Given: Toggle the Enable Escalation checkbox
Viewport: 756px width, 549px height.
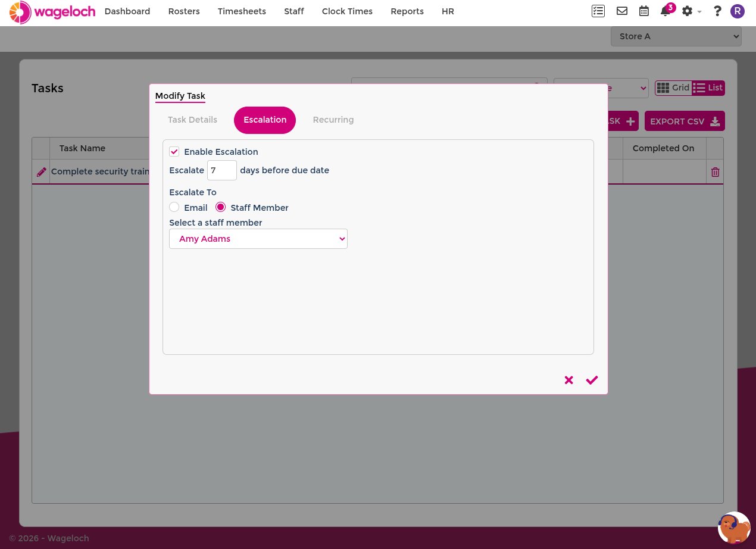Looking at the screenshot, I should pyautogui.click(x=174, y=152).
